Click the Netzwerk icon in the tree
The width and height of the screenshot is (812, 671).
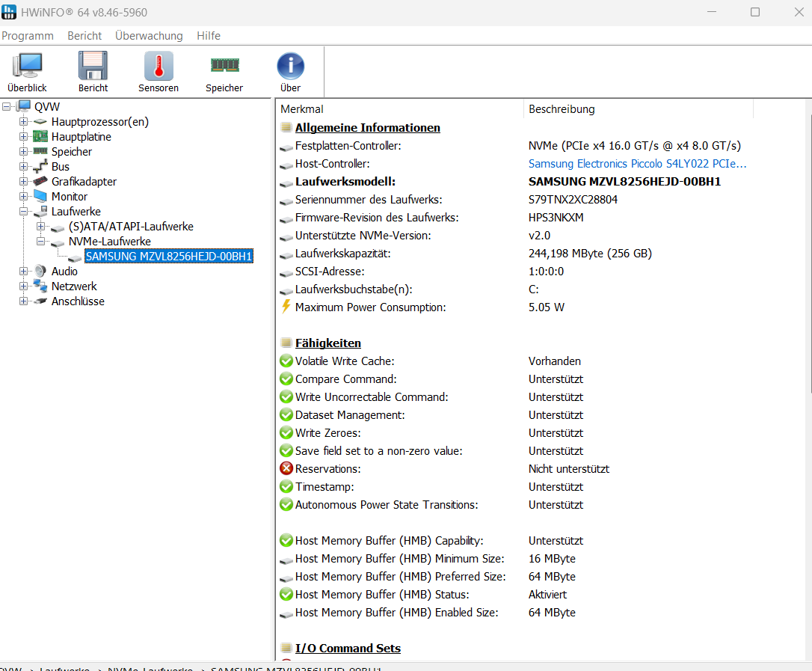[x=40, y=286]
